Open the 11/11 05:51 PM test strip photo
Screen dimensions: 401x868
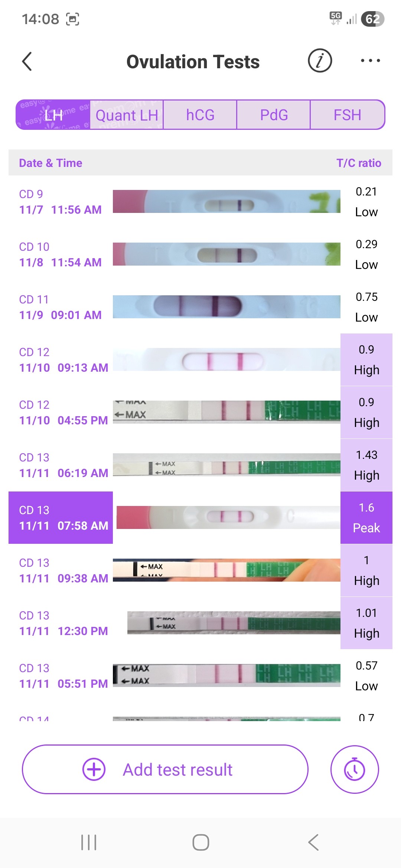coord(226,675)
